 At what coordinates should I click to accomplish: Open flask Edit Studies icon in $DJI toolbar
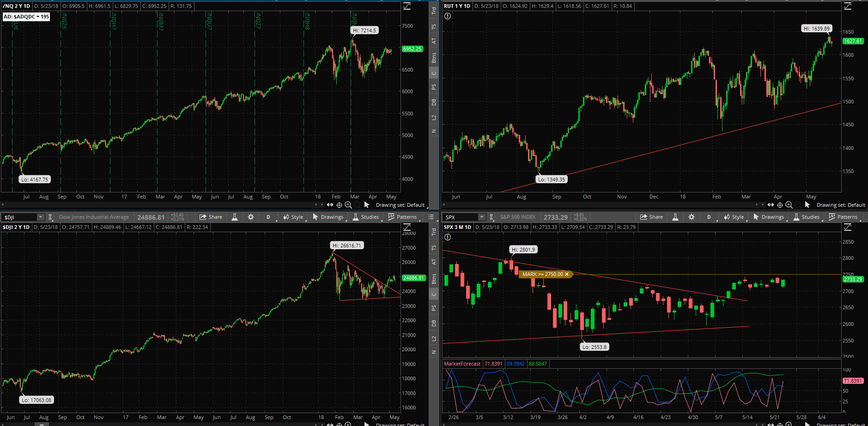[235, 217]
